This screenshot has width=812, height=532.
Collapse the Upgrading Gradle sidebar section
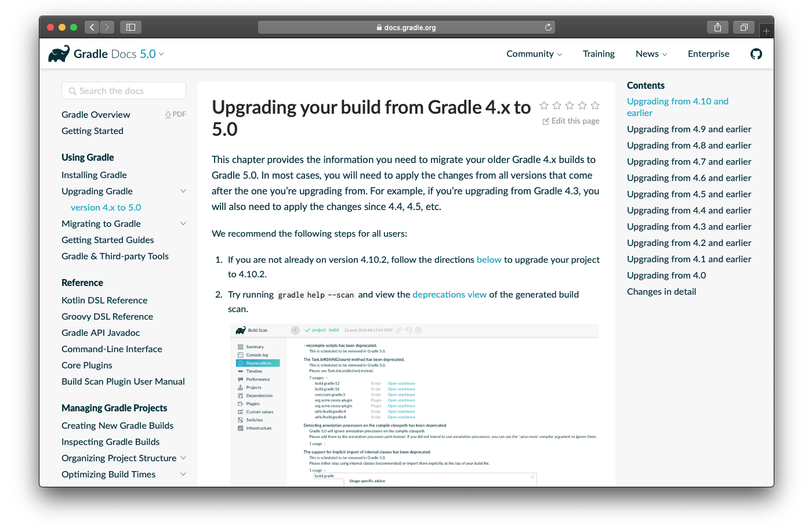pos(183,191)
